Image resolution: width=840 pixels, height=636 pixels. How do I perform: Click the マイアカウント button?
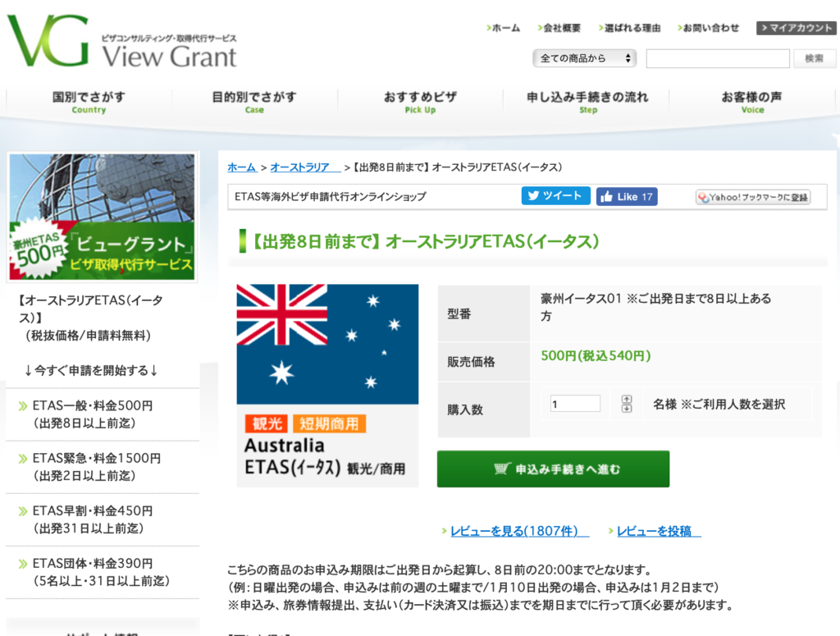click(795, 28)
